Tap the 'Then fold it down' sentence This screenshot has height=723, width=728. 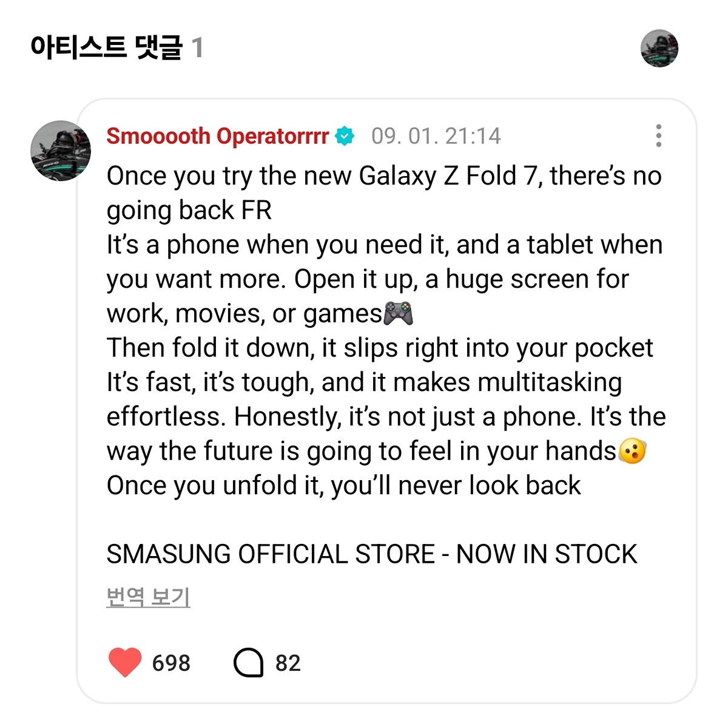(380, 348)
